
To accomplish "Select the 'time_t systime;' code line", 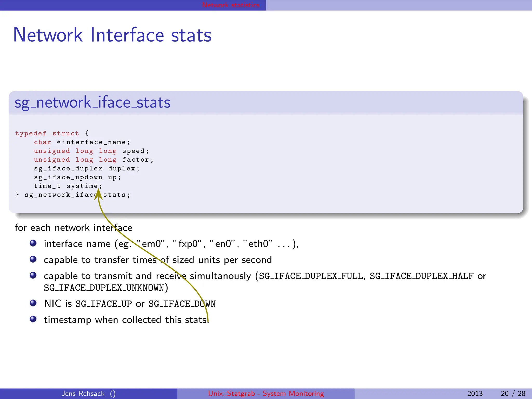I will (x=68, y=186).
